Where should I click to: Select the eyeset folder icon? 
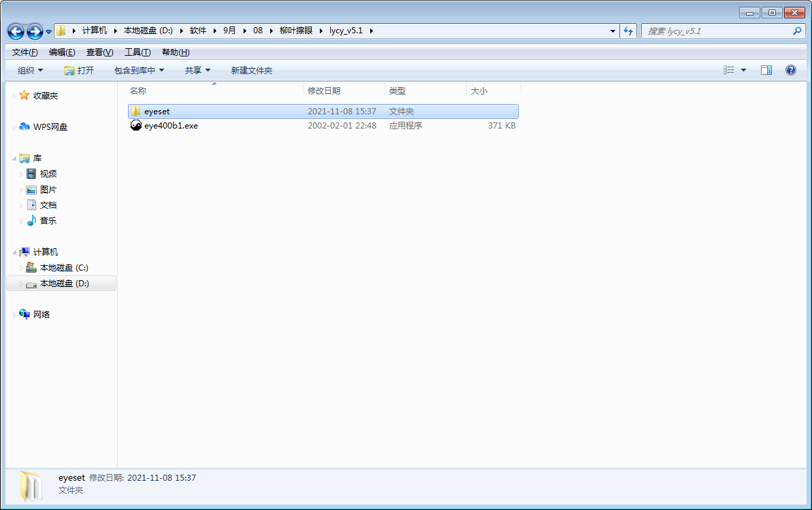click(135, 112)
